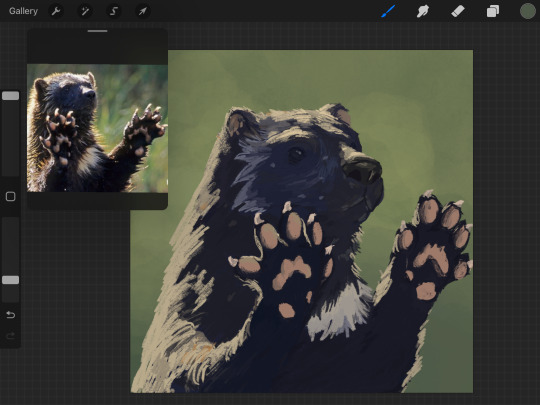Image resolution: width=540 pixels, height=405 pixels.
Task: Return to the Gallery
Action: pos(23,11)
